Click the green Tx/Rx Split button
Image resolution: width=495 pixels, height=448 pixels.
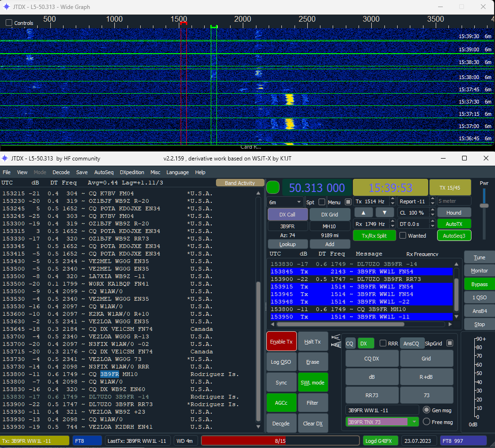pos(375,235)
